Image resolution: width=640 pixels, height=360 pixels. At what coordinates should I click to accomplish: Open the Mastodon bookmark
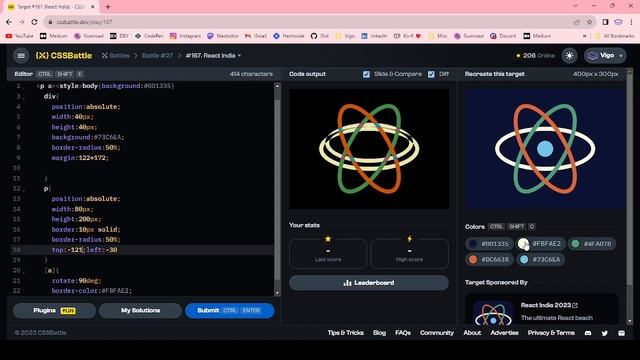tap(222, 36)
